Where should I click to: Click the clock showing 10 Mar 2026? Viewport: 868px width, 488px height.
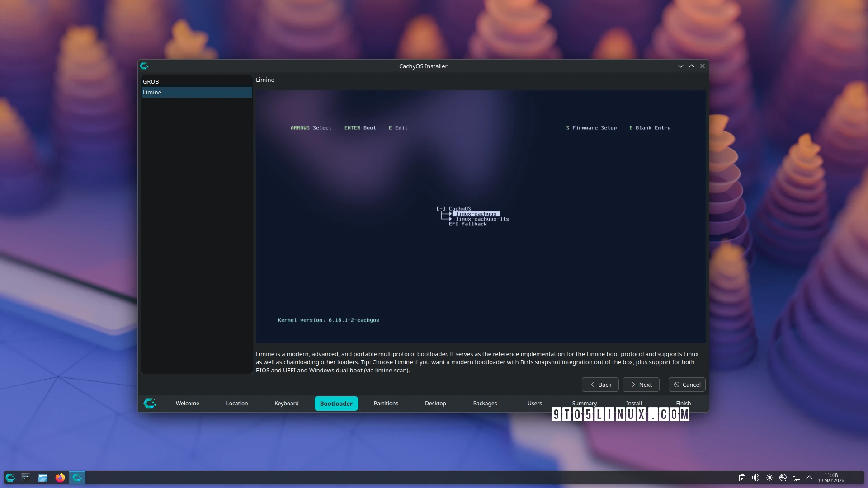point(831,478)
